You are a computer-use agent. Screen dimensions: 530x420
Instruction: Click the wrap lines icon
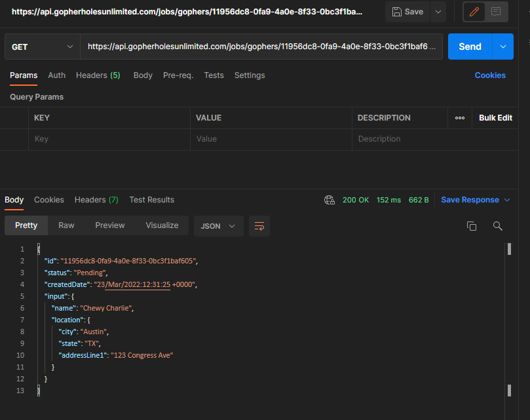259,225
